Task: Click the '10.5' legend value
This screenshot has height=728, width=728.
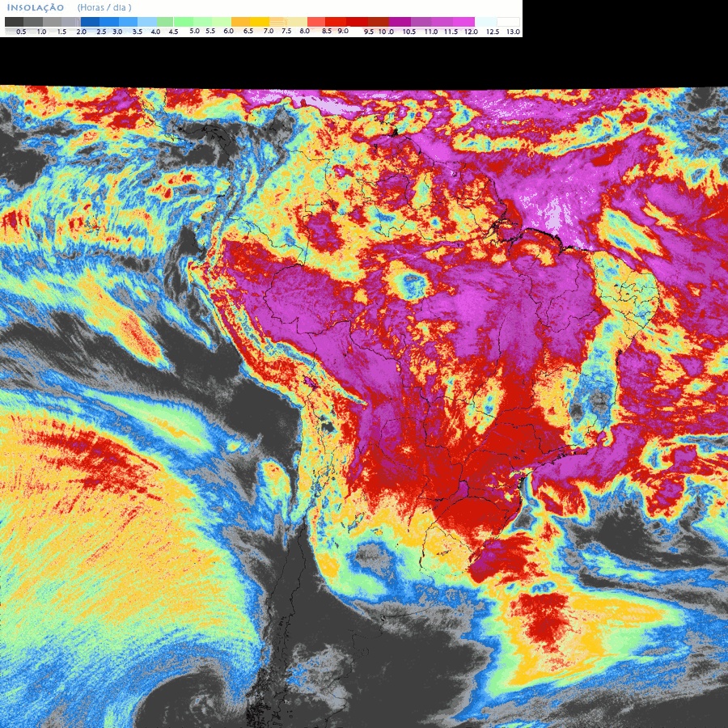Action: (x=409, y=32)
